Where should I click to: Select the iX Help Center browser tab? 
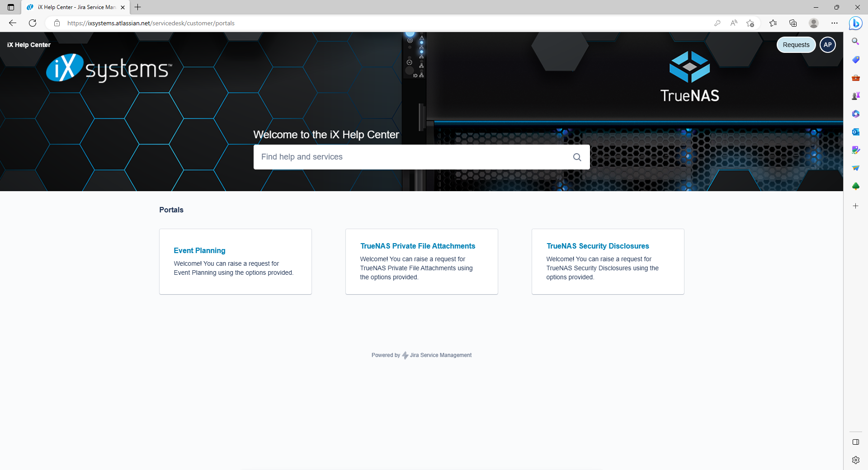pos(75,7)
